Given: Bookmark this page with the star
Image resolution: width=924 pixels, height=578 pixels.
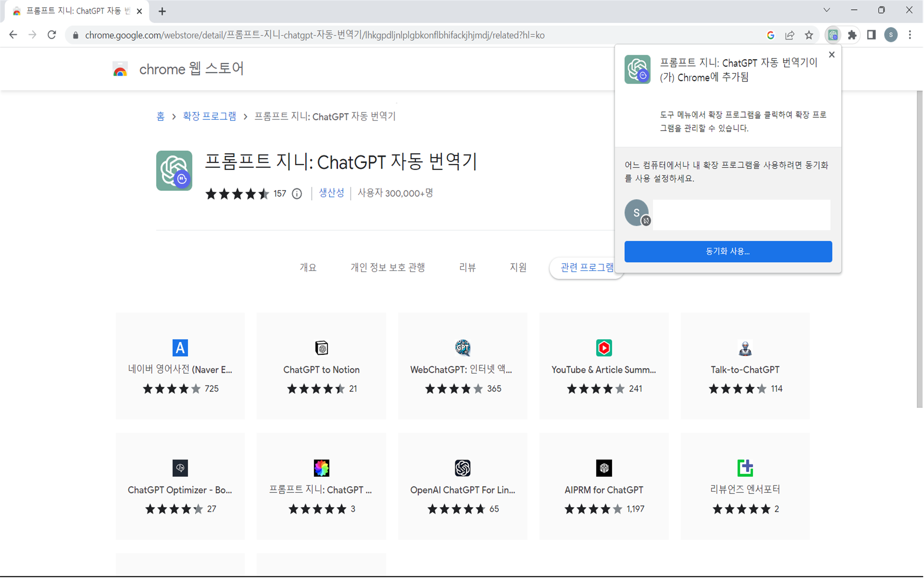Looking at the screenshot, I should [809, 35].
